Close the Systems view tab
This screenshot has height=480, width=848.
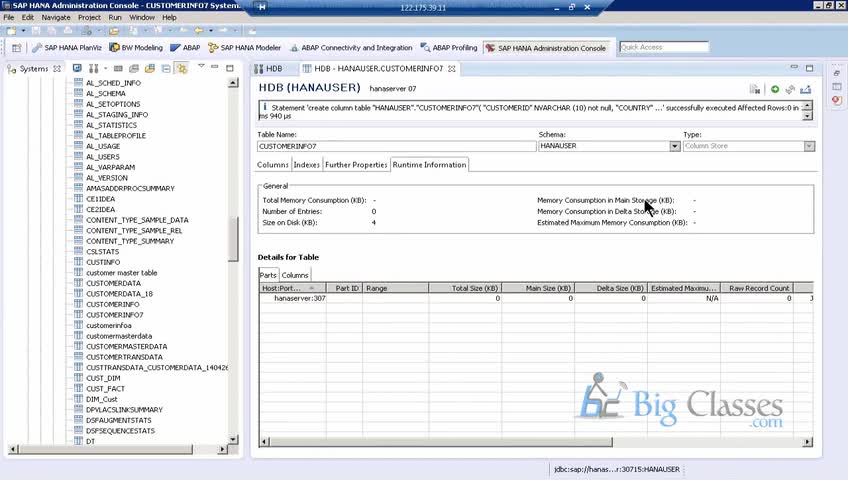[57, 69]
